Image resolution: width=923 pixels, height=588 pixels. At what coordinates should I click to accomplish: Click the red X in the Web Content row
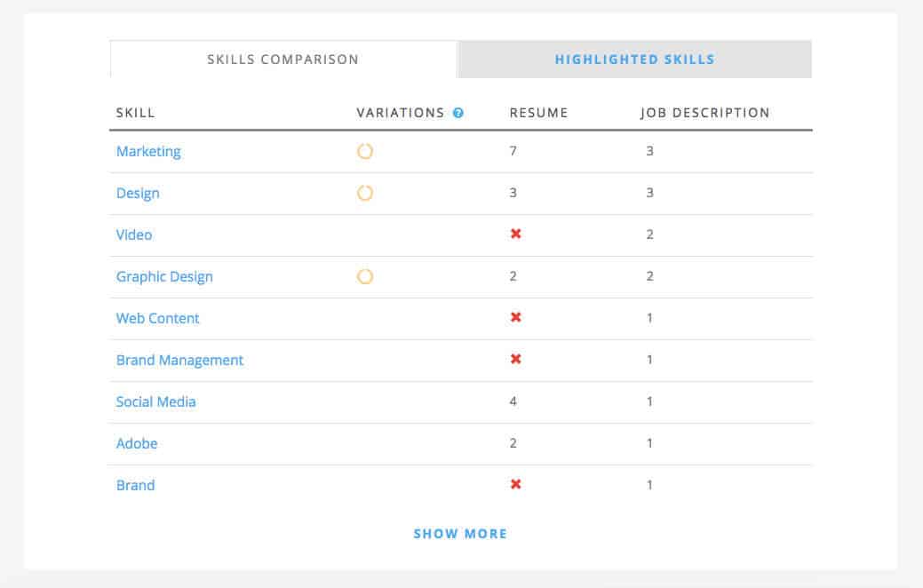coord(515,317)
